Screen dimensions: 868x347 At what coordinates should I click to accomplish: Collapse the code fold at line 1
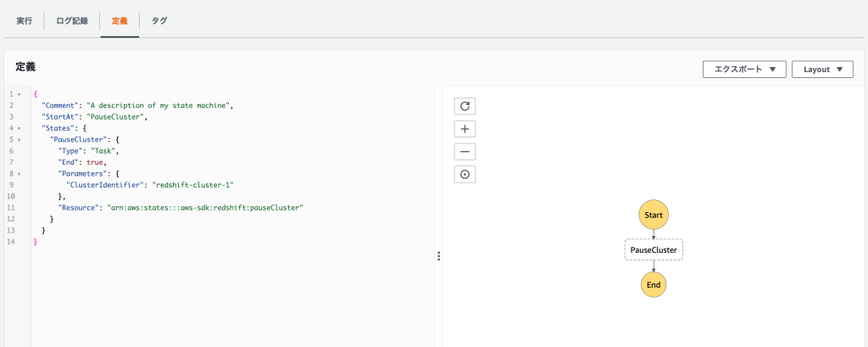(19, 93)
